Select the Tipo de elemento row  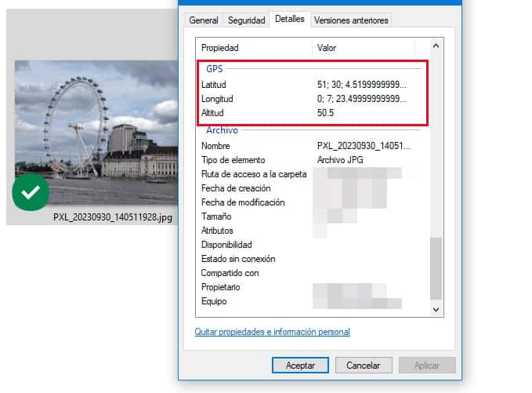pos(312,160)
